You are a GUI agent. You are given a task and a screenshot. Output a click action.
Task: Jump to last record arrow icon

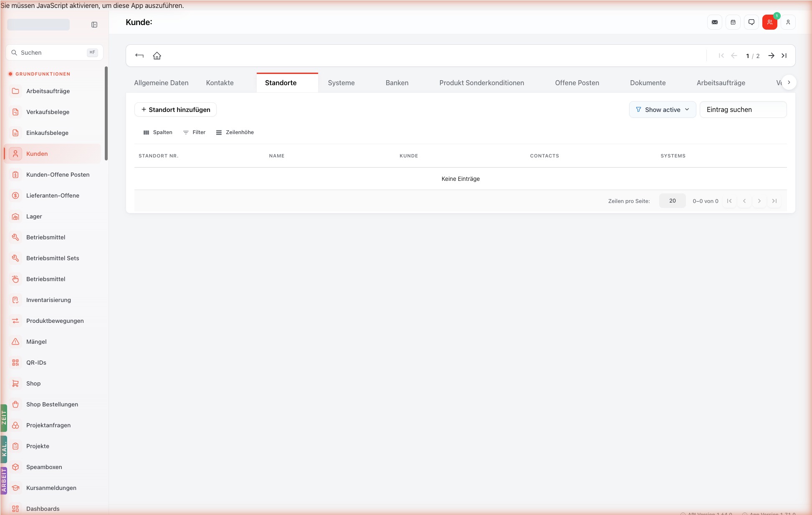point(784,56)
